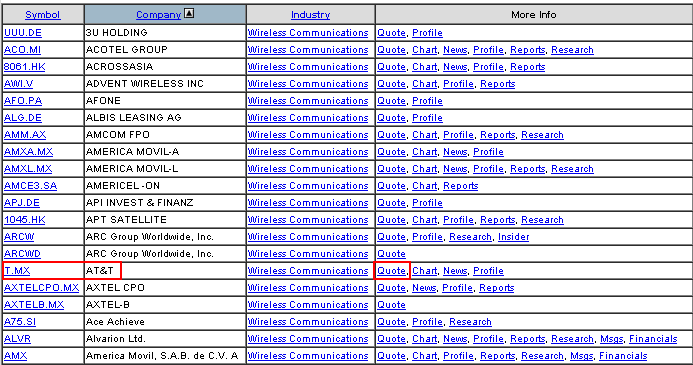
Task: Select the 'AT&T' company name cell
Action: tap(165, 271)
